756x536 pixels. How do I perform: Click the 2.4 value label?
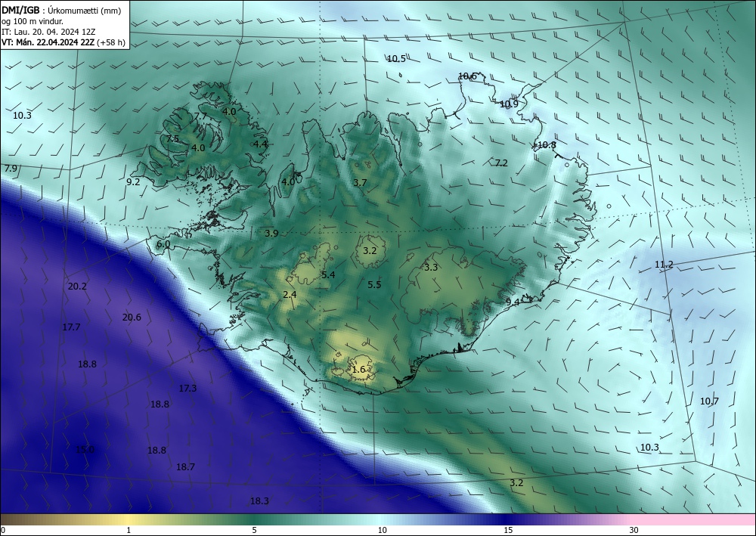290,295
